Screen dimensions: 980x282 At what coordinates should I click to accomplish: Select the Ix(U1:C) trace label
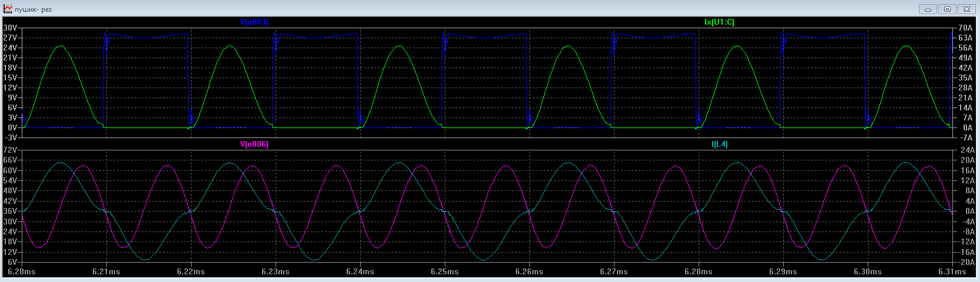719,22
